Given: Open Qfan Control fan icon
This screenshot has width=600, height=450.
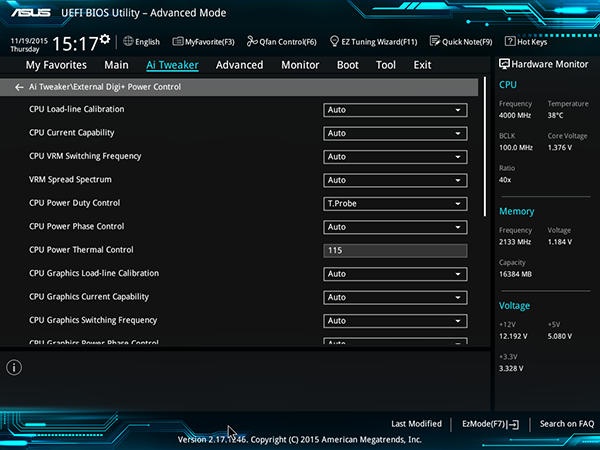Looking at the screenshot, I should pyautogui.click(x=252, y=41).
